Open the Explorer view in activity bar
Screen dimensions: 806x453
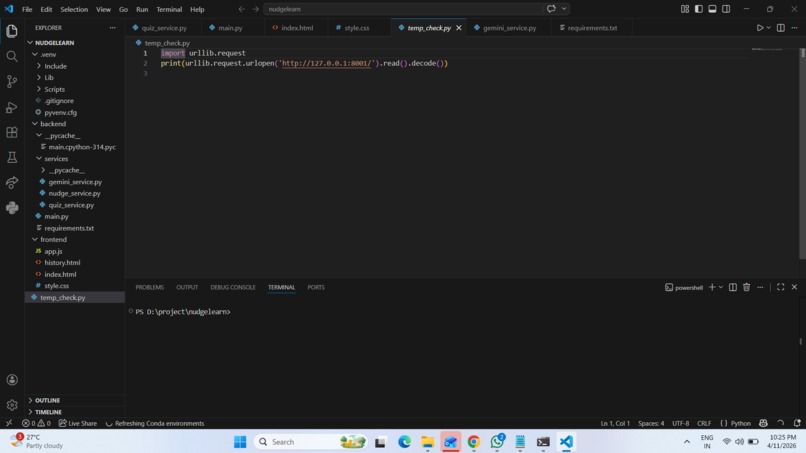(12, 31)
